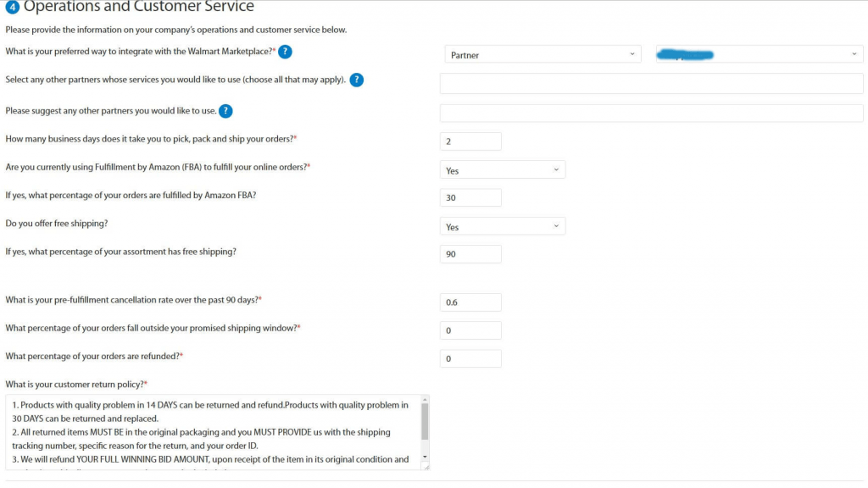Open the Partner integration dropdown

click(x=542, y=54)
